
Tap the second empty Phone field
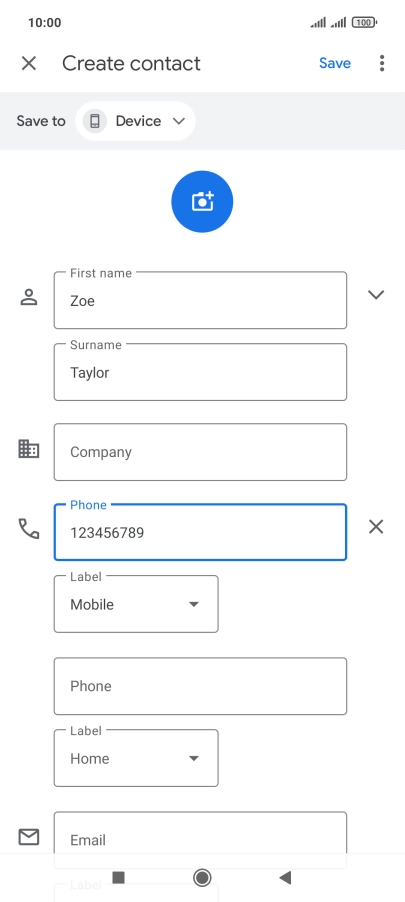pos(200,686)
